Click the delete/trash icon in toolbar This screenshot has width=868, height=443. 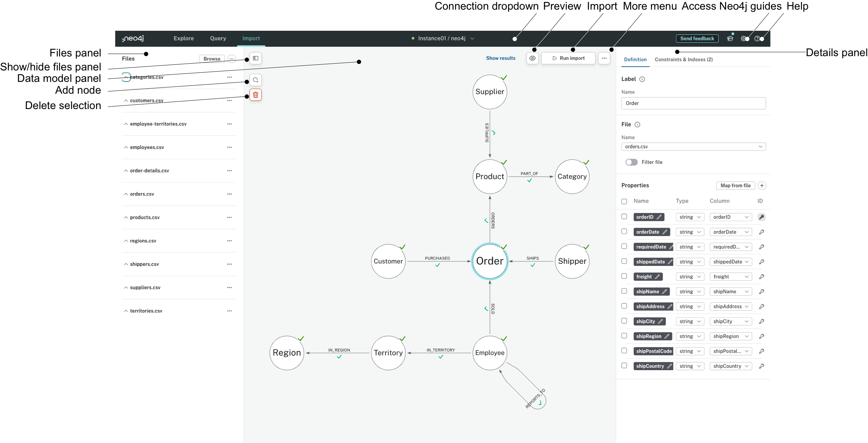coord(255,95)
